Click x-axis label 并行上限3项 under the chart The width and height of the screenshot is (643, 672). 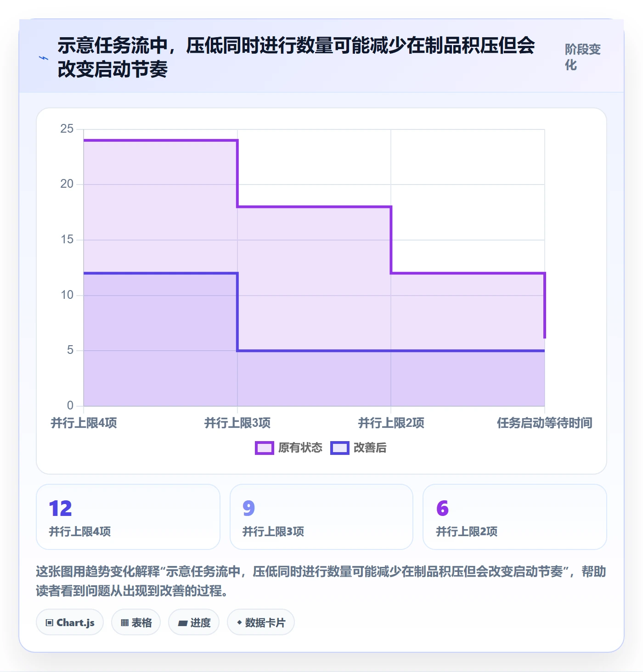pos(237,423)
